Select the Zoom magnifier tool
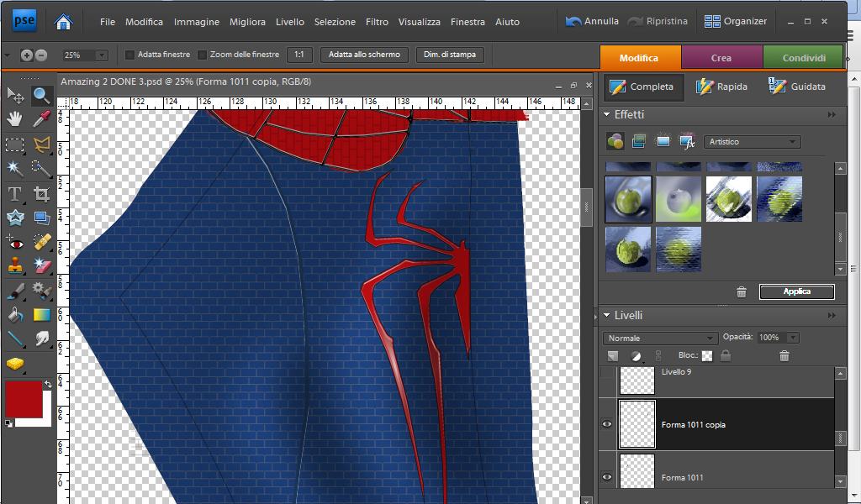861x504 pixels. point(42,96)
